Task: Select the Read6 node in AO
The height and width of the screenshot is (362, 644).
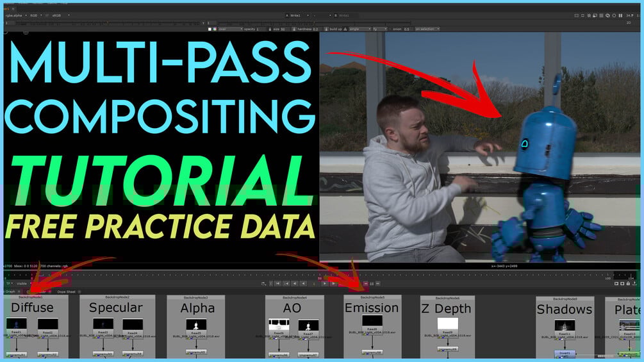Action: (279, 328)
